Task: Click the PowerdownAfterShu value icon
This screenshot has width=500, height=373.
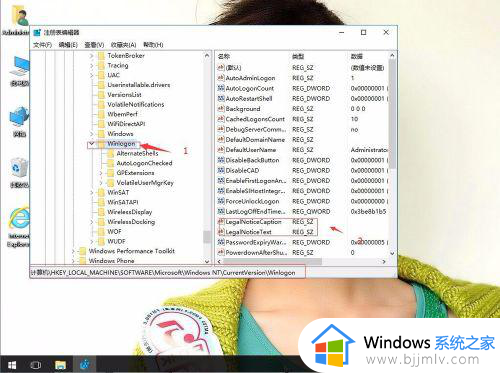Action: click(221, 253)
